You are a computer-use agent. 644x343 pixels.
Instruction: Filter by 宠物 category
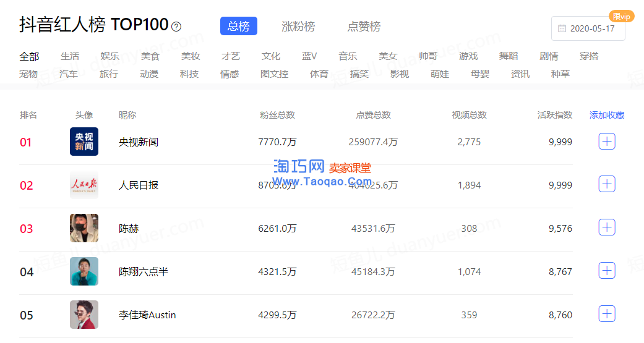[x=28, y=74]
